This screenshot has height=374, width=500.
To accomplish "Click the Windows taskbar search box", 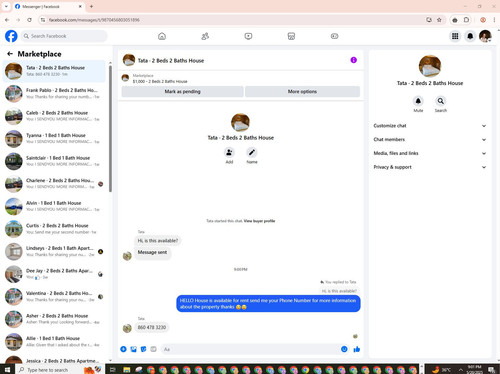I will tap(60, 369).
